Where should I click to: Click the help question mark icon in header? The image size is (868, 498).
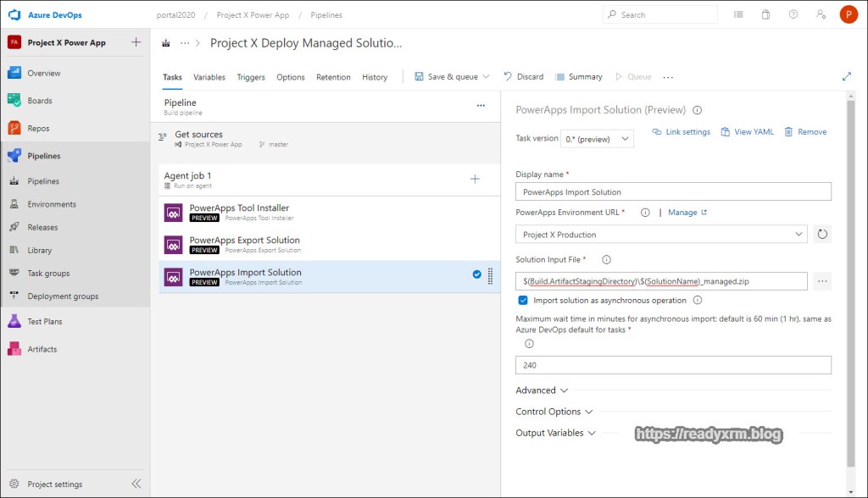click(x=793, y=14)
